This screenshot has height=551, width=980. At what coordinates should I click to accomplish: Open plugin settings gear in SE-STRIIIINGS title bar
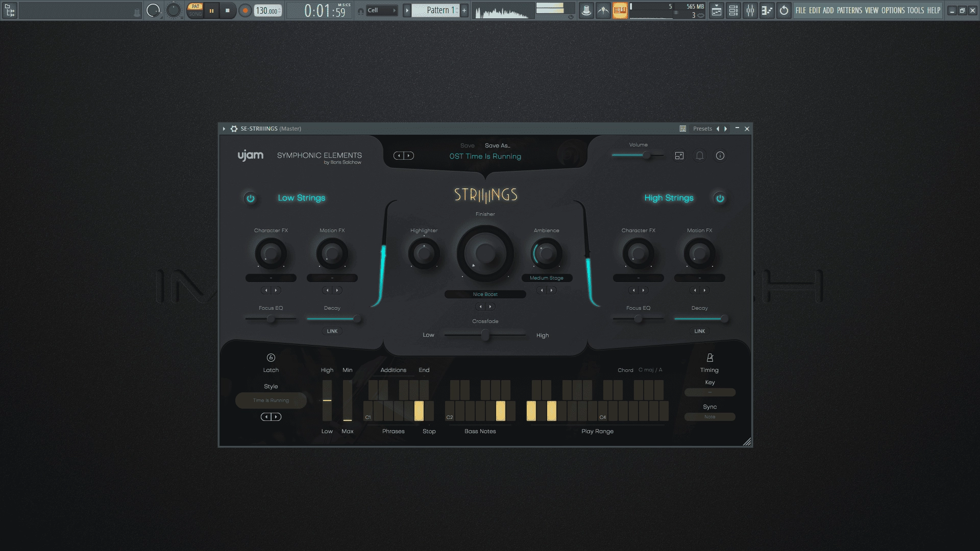[234, 129]
